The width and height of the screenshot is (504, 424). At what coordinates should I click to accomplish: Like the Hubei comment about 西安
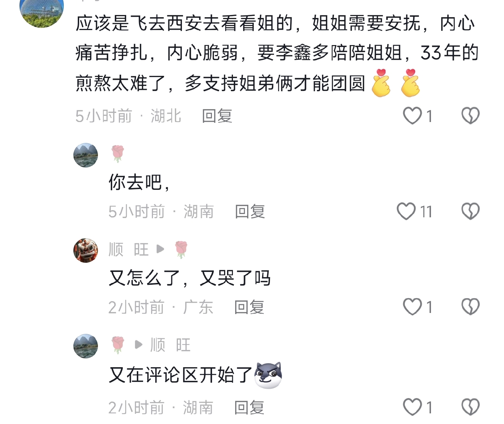pos(412,116)
